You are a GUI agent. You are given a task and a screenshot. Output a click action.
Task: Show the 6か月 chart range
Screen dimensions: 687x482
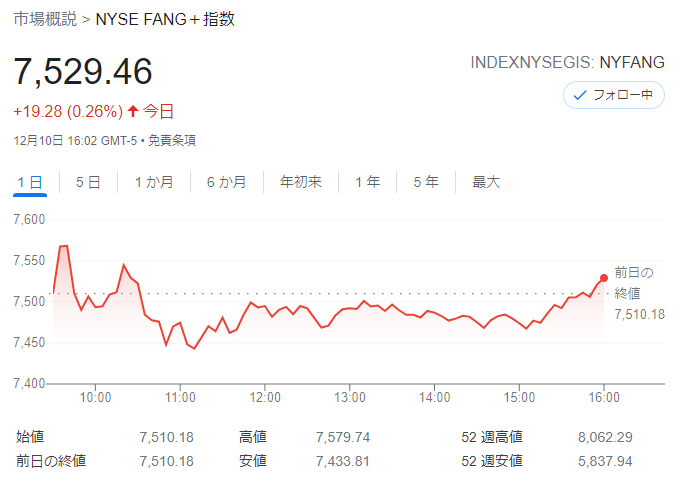[227, 182]
